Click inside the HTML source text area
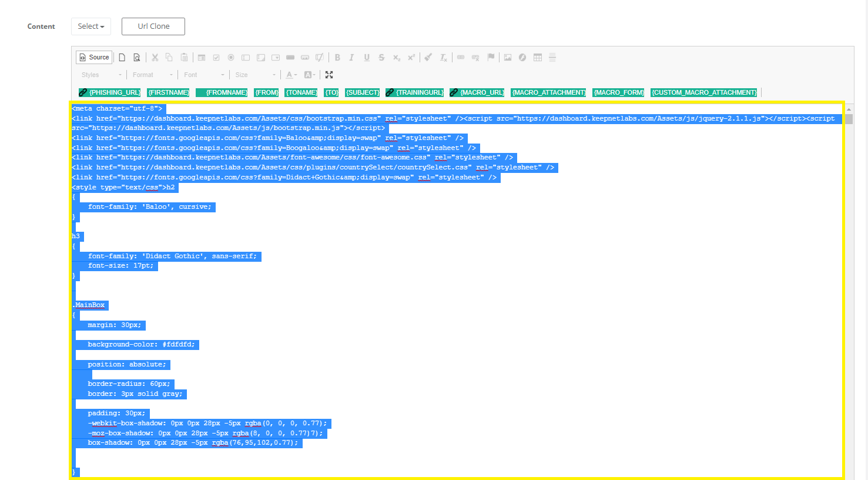Image resolution: width=868 pixels, height=480 pixels. pos(457,290)
